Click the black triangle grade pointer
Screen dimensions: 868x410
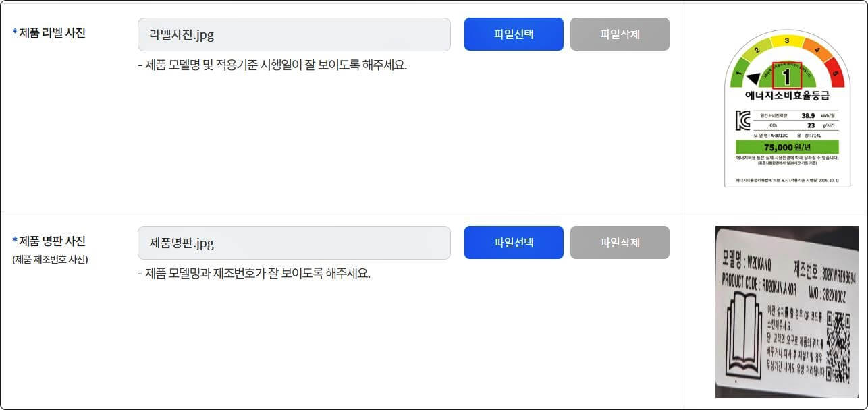754,78
